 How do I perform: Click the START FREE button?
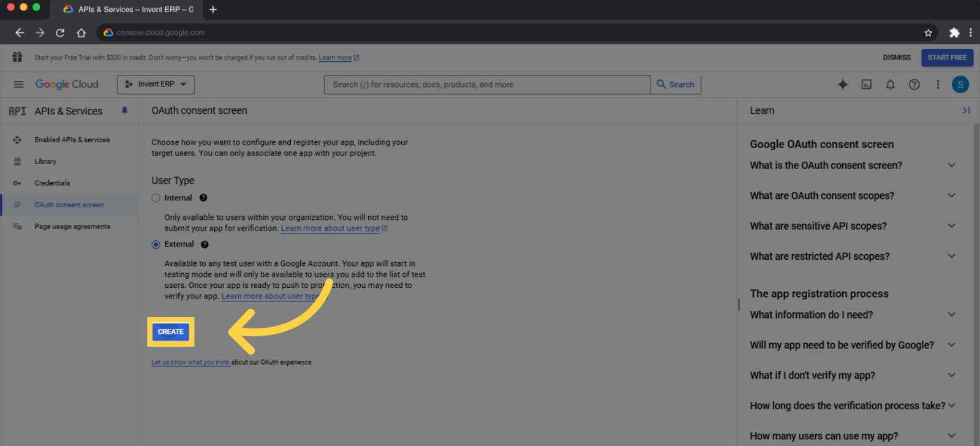[947, 58]
